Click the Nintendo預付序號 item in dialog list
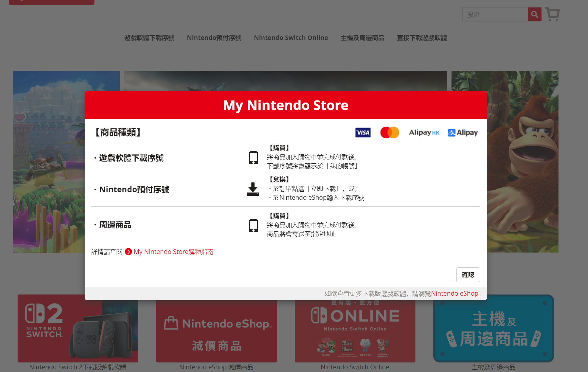This screenshot has width=588, height=372. pyautogui.click(x=134, y=190)
